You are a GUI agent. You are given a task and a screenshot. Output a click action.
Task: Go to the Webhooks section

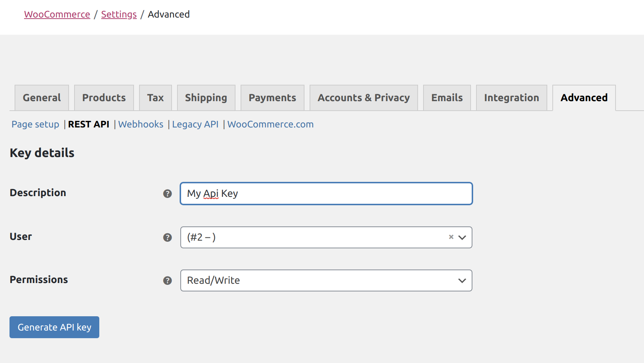tap(141, 125)
